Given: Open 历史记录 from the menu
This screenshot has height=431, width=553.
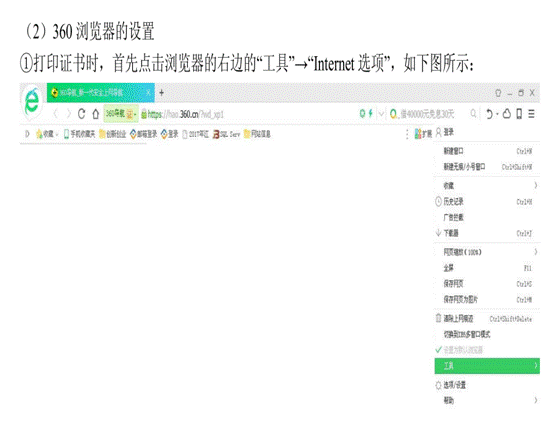Looking at the screenshot, I should tap(487, 201).
